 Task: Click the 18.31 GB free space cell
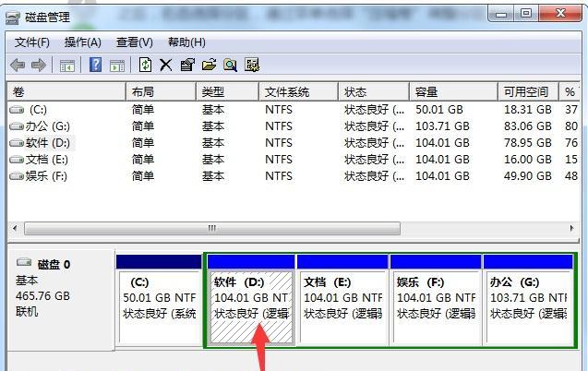pyautogui.click(x=528, y=110)
